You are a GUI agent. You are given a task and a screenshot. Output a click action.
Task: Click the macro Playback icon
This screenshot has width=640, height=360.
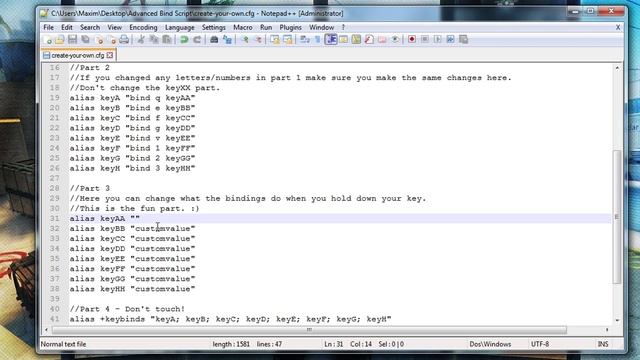click(x=438, y=40)
